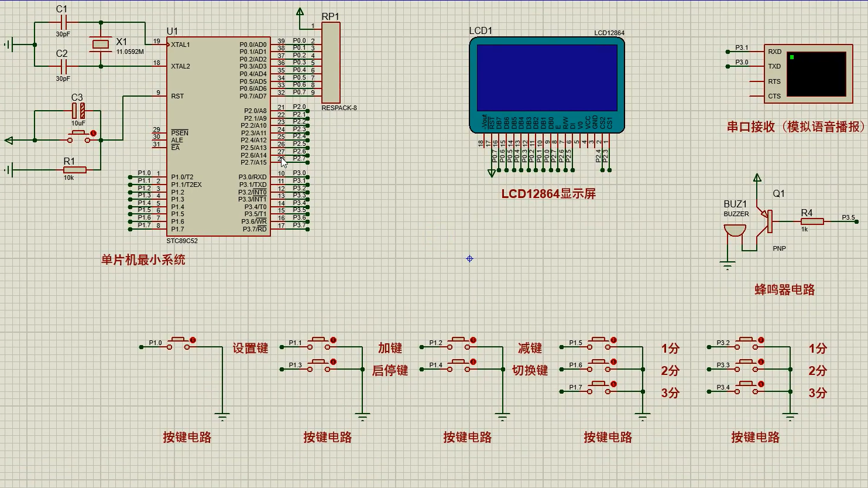Select the STC89C52 microcontroller U1 body
This screenshot has width=868, height=488.
(x=218, y=136)
